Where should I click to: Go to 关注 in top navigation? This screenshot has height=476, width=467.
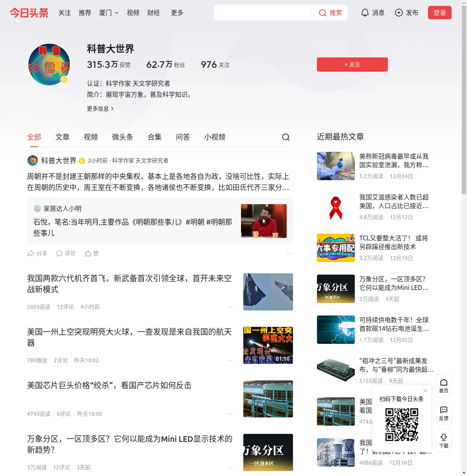point(65,13)
